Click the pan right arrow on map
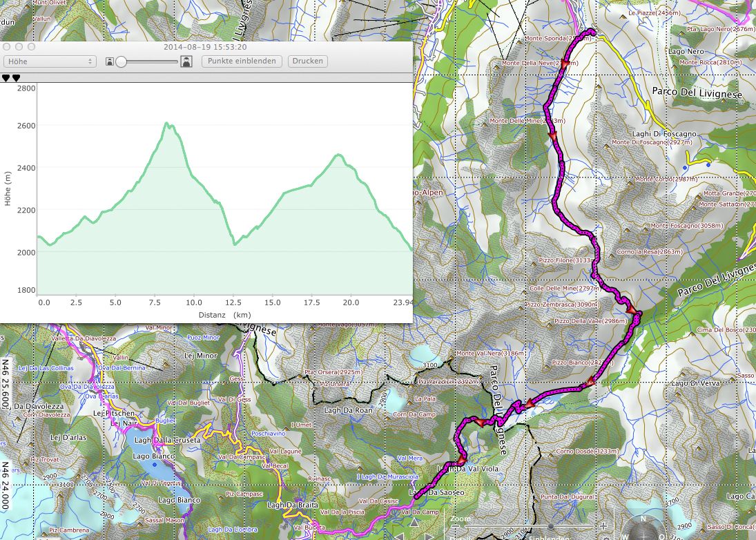This screenshot has width=756, height=540. coord(428,535)
